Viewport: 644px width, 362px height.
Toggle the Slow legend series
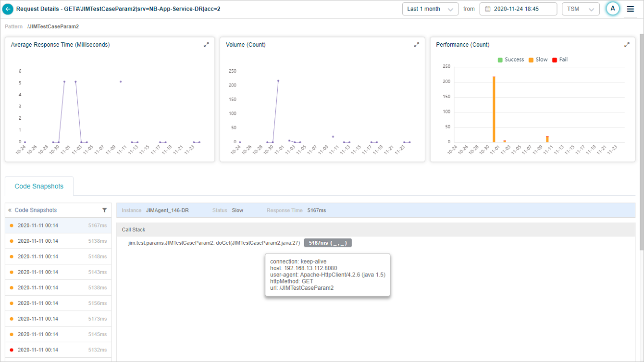click(538, 60)
